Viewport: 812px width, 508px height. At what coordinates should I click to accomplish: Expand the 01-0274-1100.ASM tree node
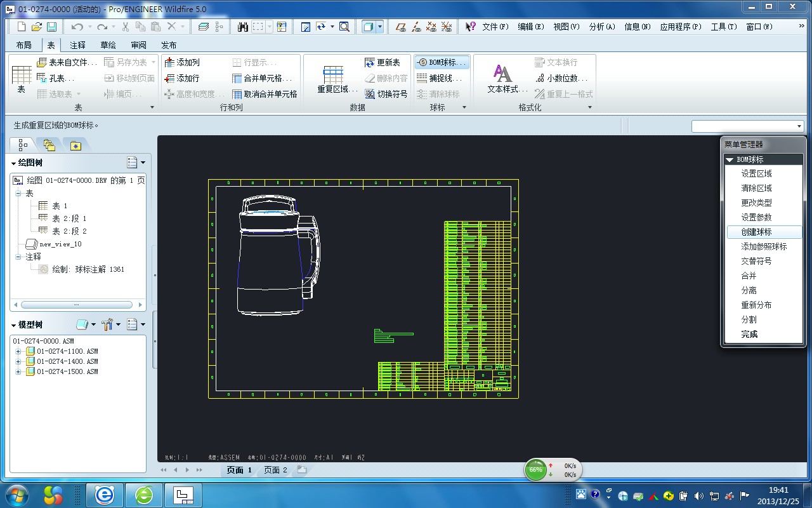point(18,352)
